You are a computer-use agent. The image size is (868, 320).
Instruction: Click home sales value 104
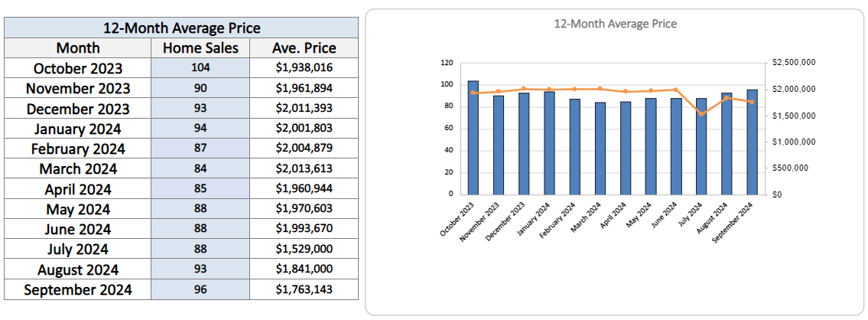(x=200, y=68)
